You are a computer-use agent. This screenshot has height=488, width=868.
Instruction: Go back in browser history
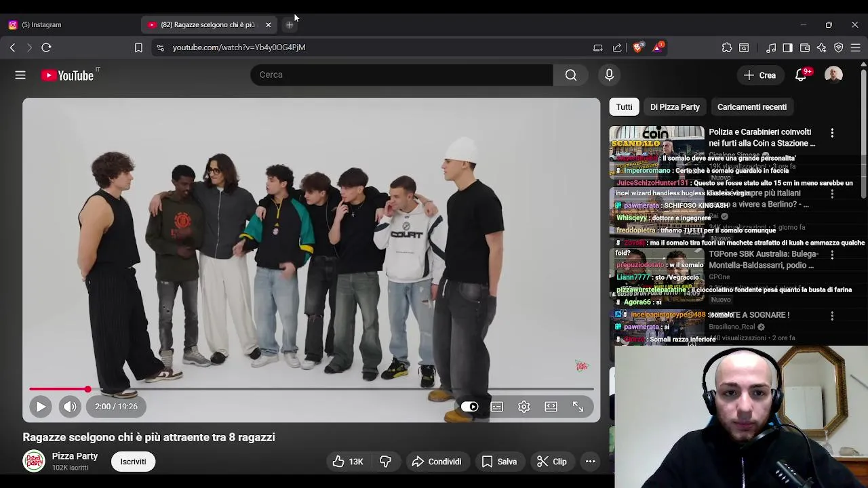12,47
